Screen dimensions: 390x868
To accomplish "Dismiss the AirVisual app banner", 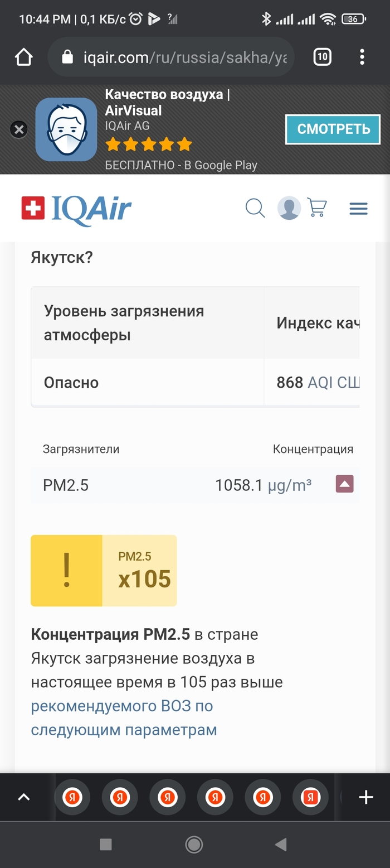I will tap(19, 130).
